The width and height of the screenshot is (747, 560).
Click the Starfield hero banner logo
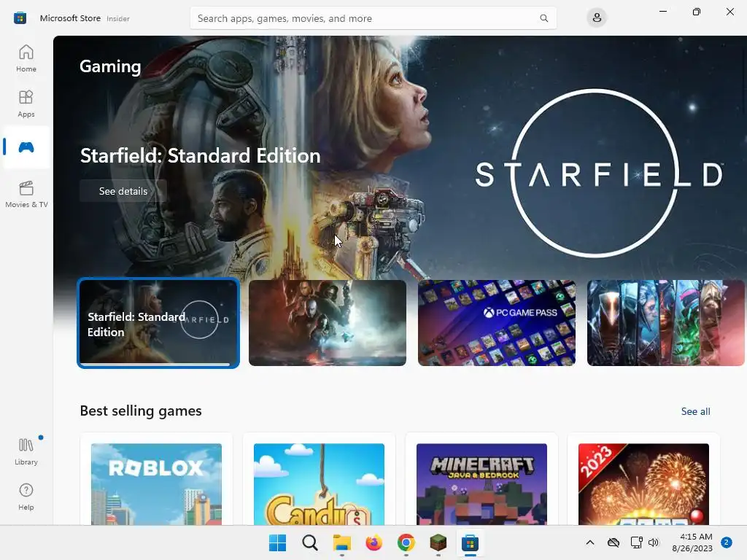click(600, 174)
